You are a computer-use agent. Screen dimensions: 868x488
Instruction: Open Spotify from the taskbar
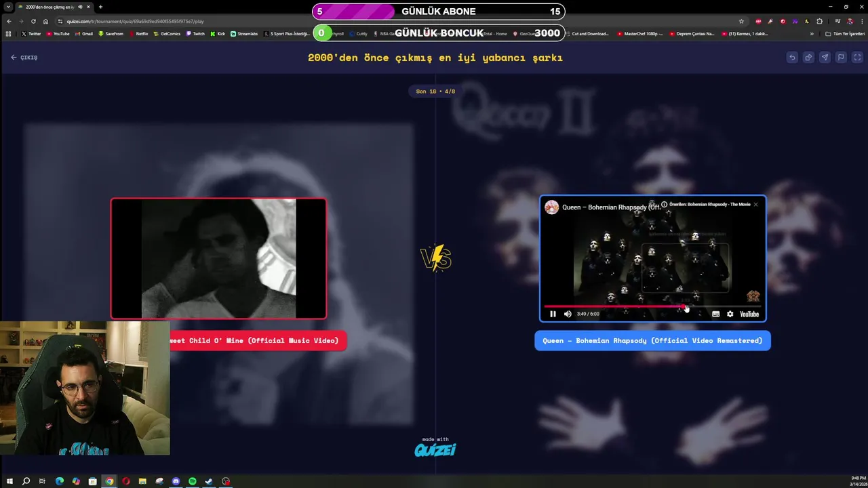pos(193,481)
